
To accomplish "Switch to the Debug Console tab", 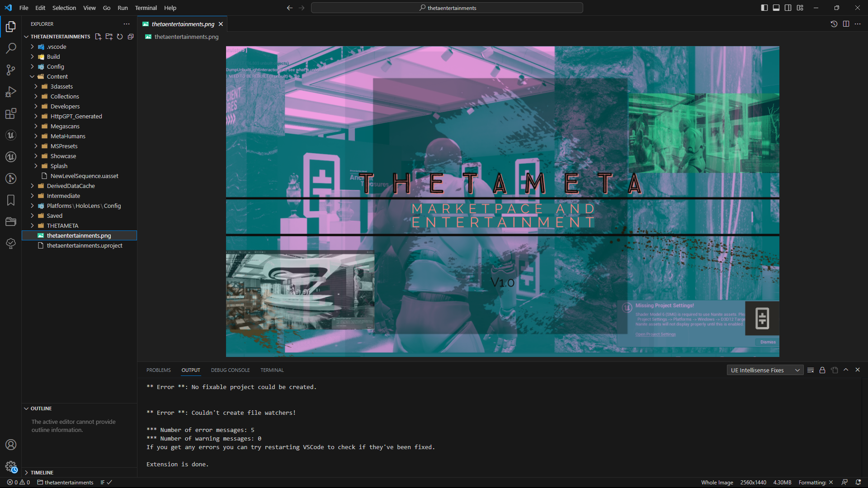I will tap(230, 370).
